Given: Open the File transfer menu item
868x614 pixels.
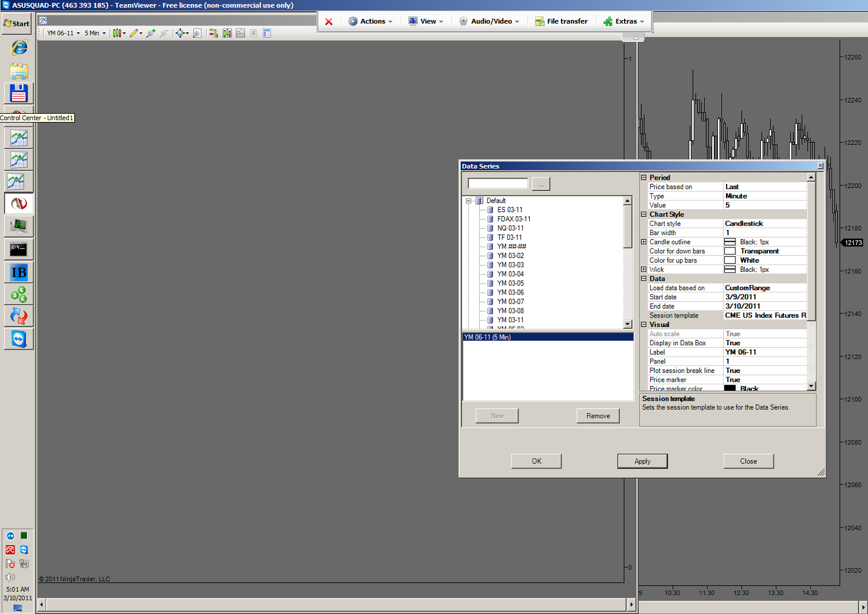Looking at the screenshot, I should coord(561,21).
